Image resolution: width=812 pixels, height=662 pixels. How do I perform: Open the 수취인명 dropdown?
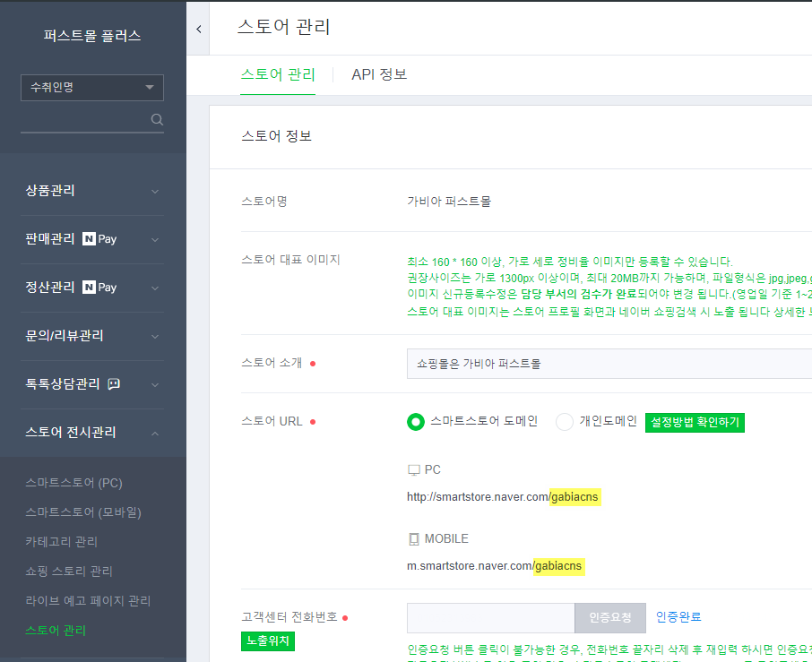tap(92, 88)
